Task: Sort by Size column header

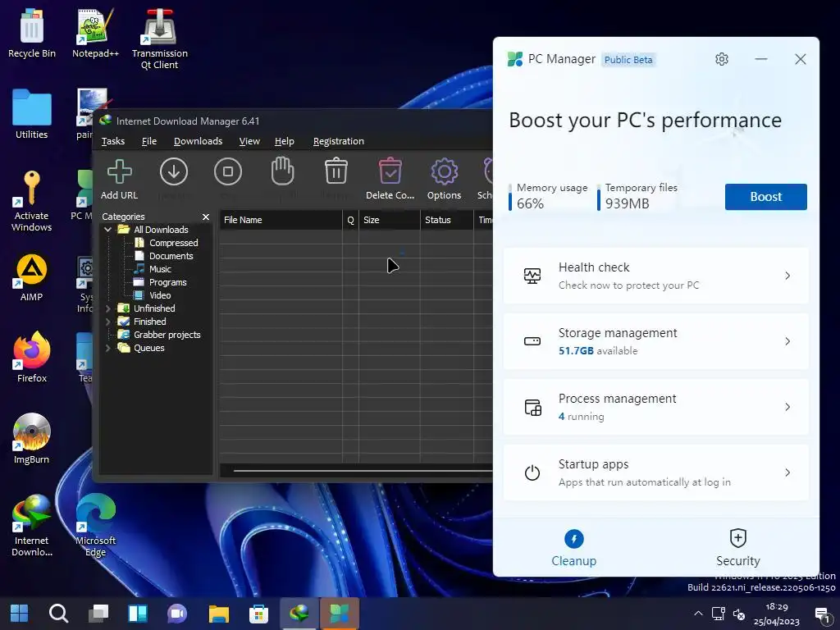Action: [390, 220]
